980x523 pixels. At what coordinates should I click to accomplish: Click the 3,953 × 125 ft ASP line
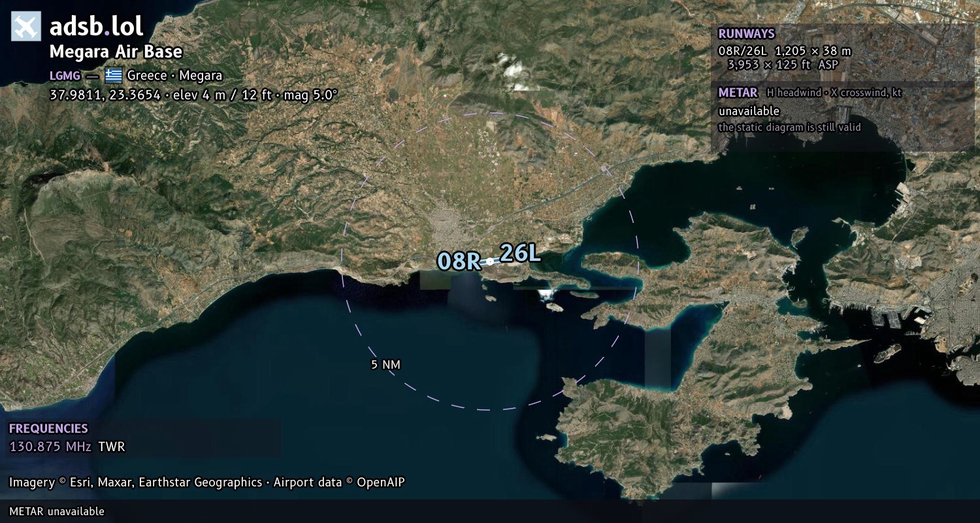[x=783, y=64]
